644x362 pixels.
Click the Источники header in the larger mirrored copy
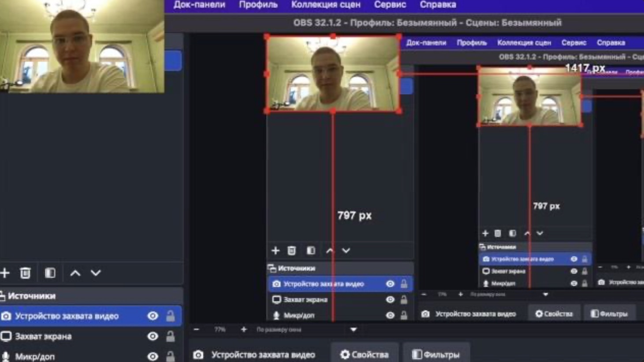pyautogui.click(x=296, y=268)
